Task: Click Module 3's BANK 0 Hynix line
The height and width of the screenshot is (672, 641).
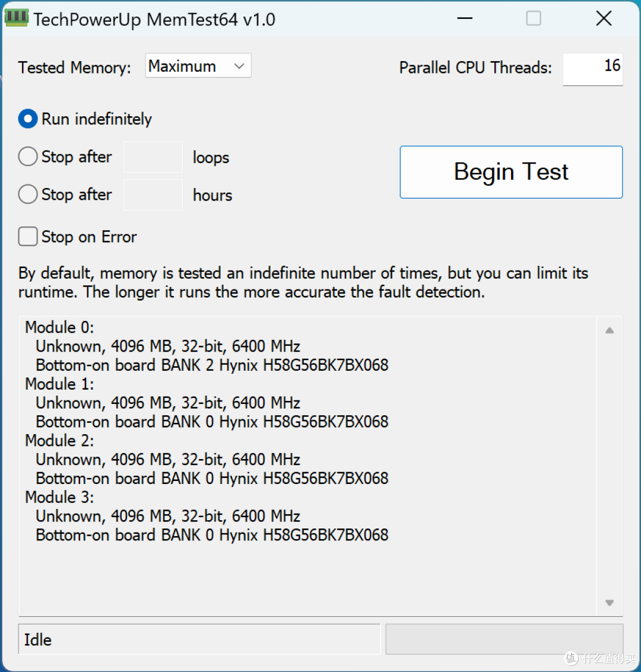Action: click(x=212, y=535)
